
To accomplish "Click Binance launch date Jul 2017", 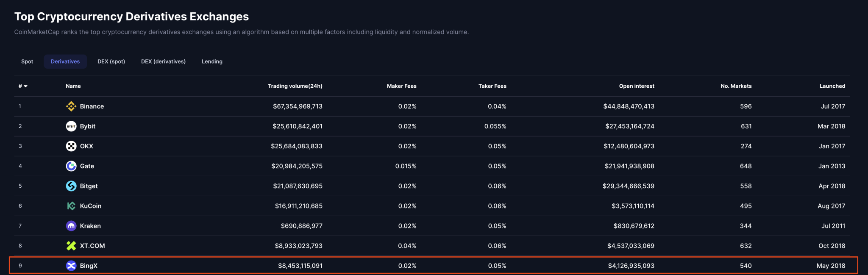I will tap(833, 106).
